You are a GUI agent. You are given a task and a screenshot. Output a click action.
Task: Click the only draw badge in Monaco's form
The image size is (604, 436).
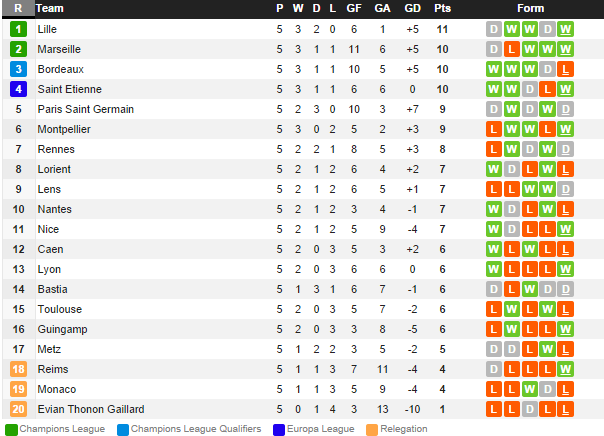click(547, 389)
